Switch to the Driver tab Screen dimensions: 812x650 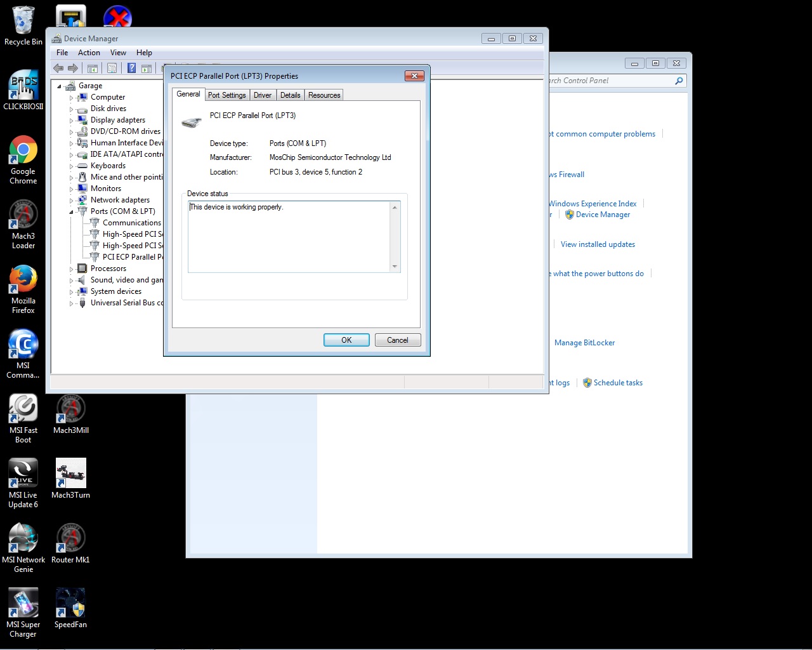pyautogui.click(x=262, y=95)
